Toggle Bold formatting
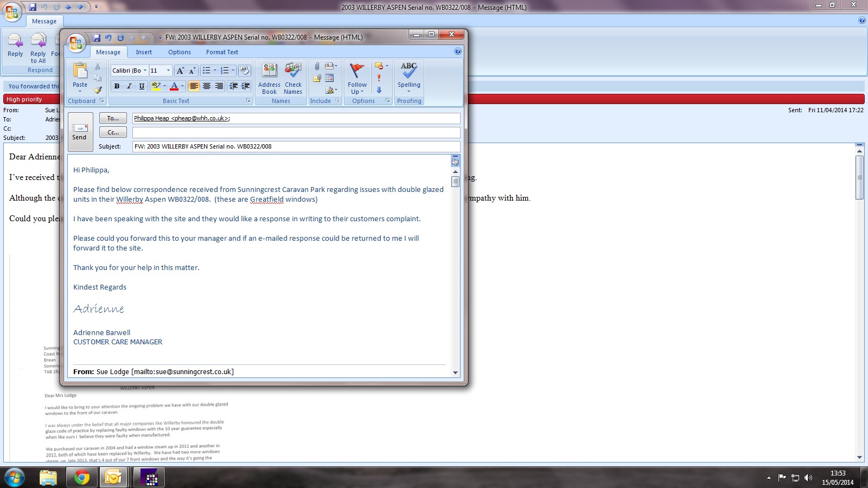Screen dimensions: 868x488 (x=117, y=86)
